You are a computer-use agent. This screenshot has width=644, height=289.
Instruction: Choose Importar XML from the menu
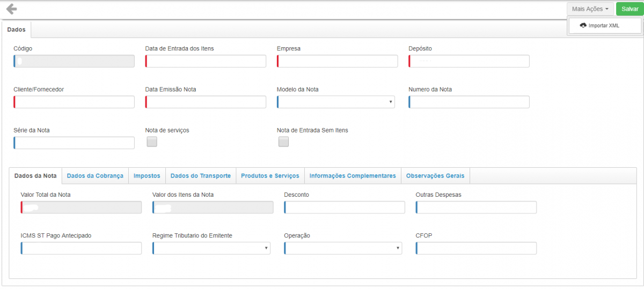[x=604, y=26]
